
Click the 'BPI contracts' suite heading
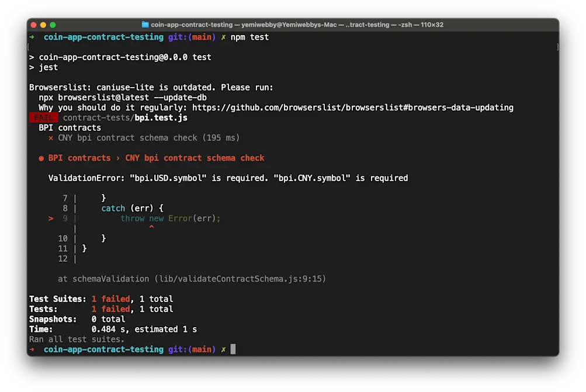(x=70, y=128)
